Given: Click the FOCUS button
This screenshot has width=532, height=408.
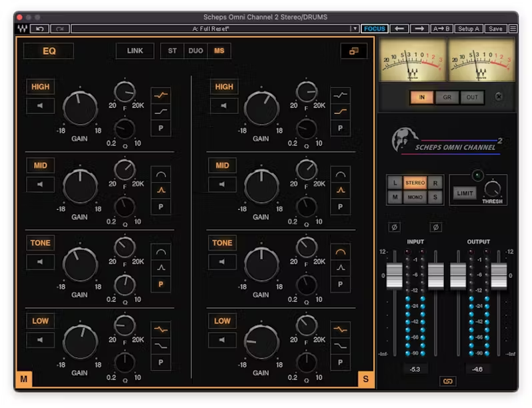Looking at the screenshot, I should (x=375, y=29).
